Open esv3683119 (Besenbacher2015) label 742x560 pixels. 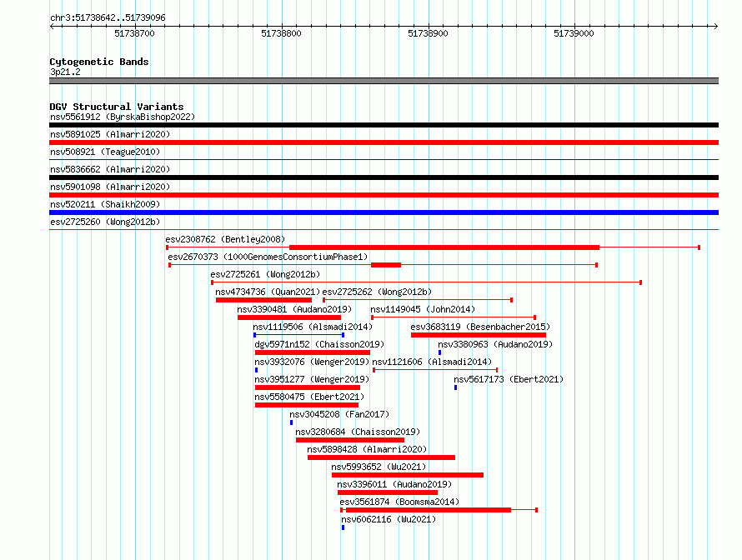[x=480, y=327]
